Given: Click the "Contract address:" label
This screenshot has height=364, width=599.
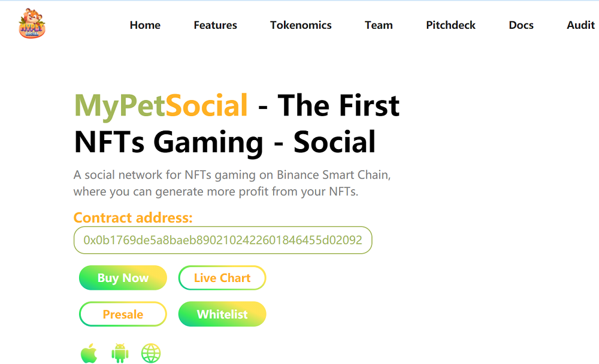Looking at the screenshot, I should click(x=133, y=217).
